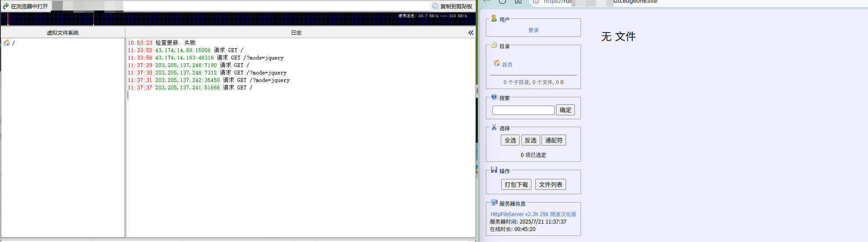Click the scissors icon beside 选择

494,127
